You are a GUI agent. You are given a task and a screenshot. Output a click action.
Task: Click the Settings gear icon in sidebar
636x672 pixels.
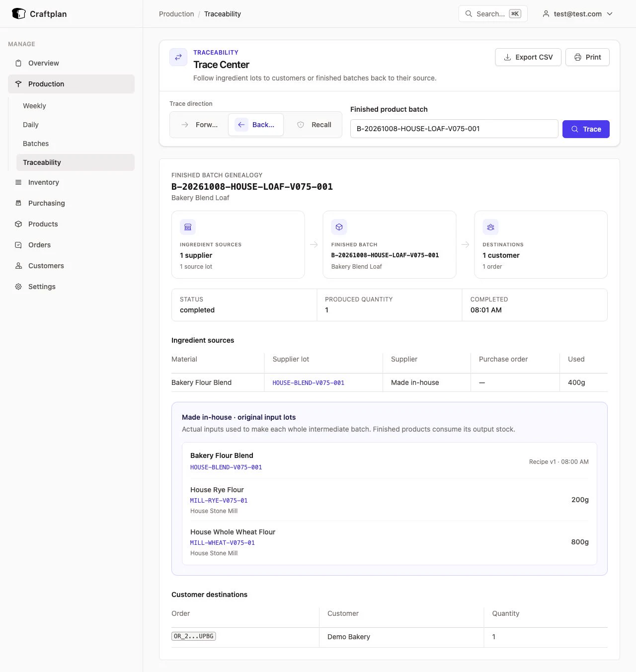coord(18,287)
